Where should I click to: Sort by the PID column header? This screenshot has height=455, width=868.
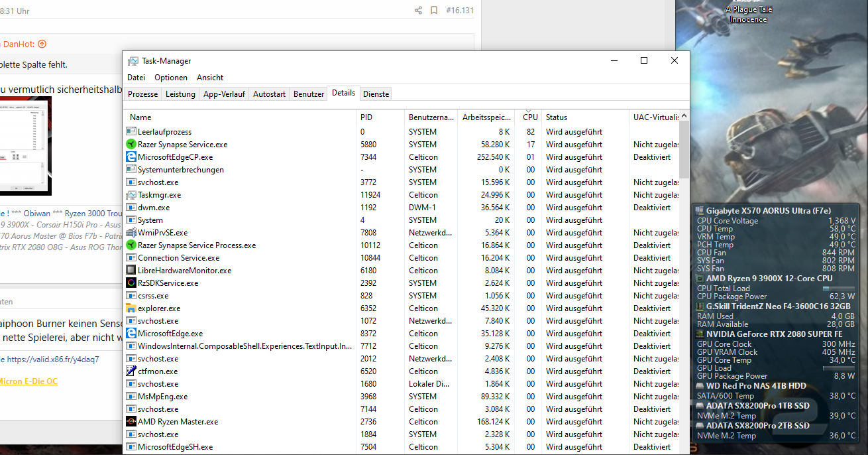coord(380,117)
